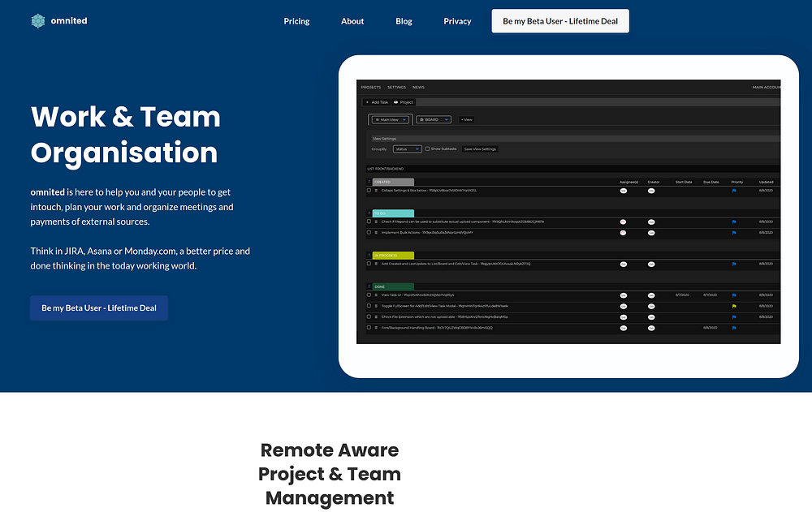The width and height of the screenshot is (812, 512).
Task: Click the + View button
Action: (x=466, y=119)
